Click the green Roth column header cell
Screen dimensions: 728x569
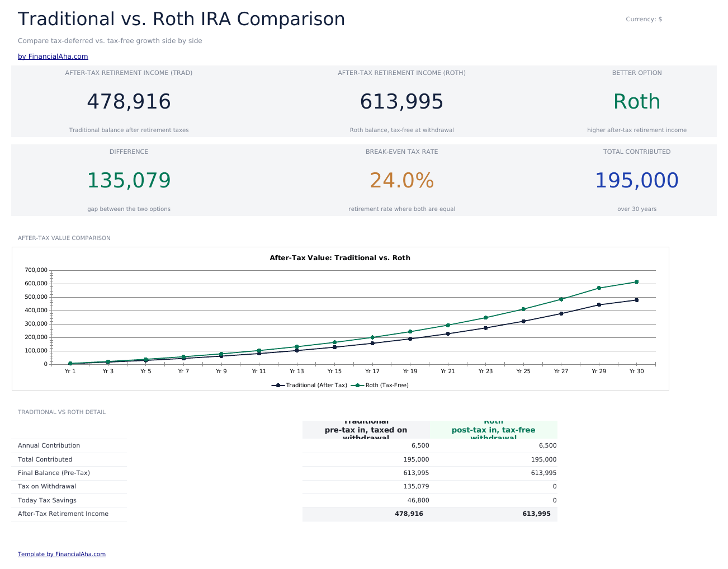pyautogui.click(x=494, y=430)
